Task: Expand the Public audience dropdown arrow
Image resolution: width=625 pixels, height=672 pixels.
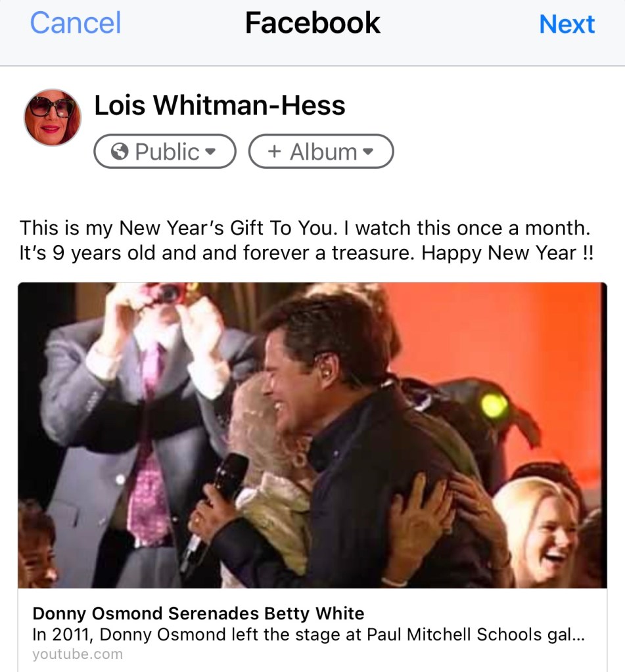Action: click(210, 151)
